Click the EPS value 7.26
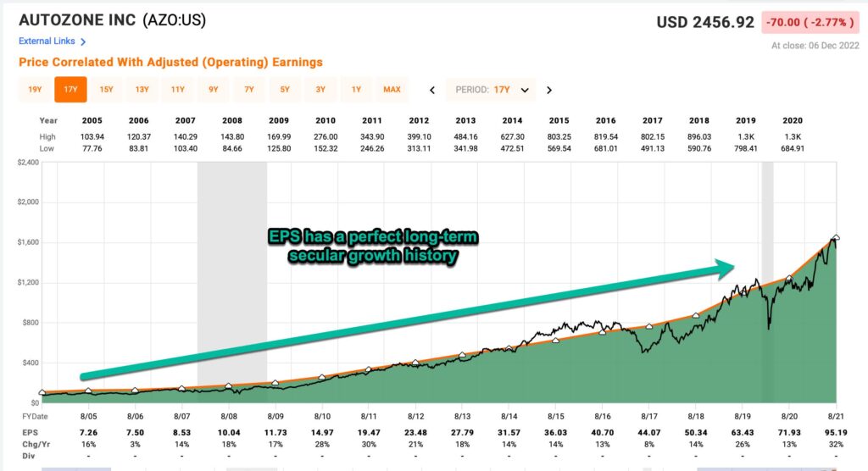The width and height of the screenshot is (868, 471). pos(88,433)
